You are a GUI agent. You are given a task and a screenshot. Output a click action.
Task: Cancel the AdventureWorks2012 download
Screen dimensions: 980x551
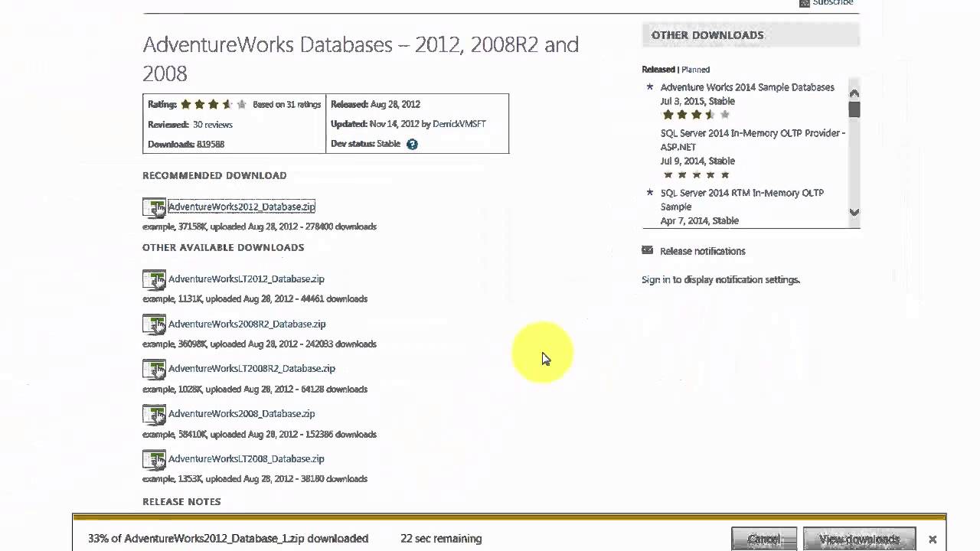[764, 539]
